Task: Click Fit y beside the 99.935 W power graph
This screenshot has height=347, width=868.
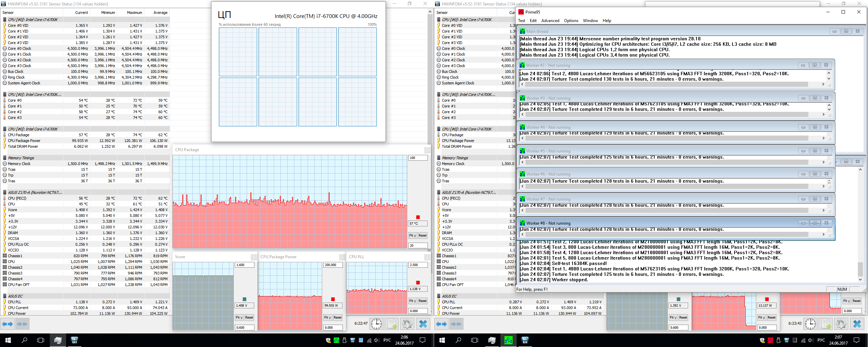Action: pos(328,318)
